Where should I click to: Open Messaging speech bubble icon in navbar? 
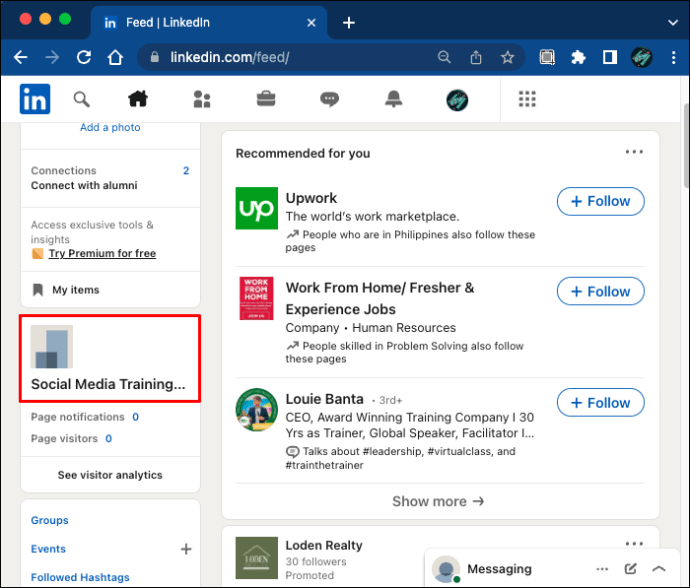tap(329, 98)
